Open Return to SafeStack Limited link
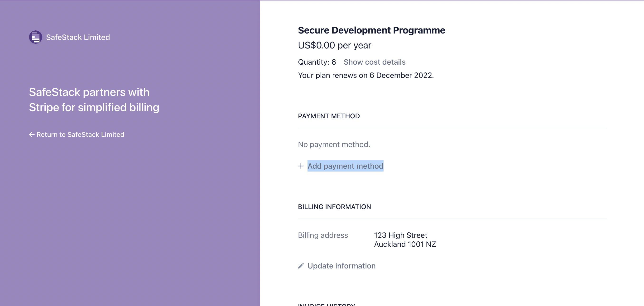 point(77,134)
